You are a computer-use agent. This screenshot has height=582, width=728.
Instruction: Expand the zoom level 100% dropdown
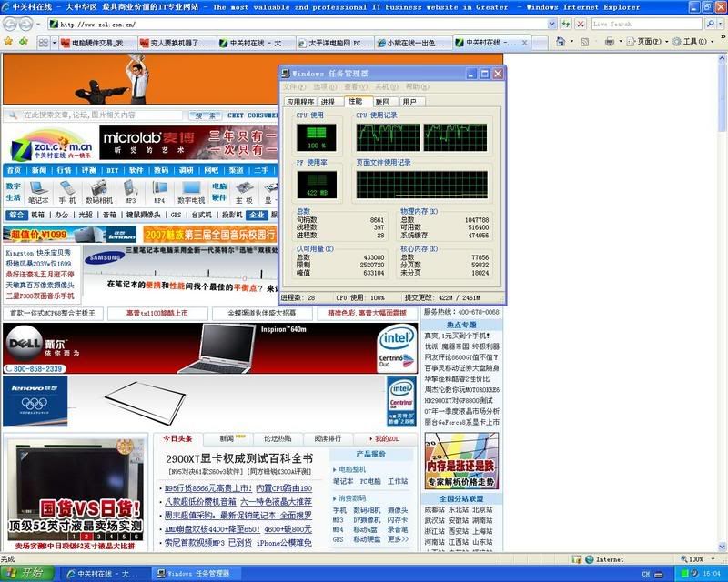pos(699,559)
